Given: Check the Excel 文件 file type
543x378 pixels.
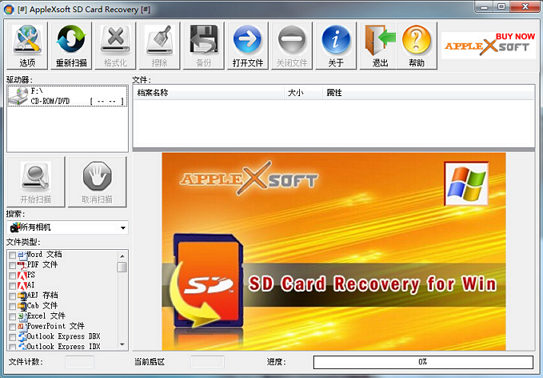Looking at the screenshot, I should pyautogui.click(x=12, y=316).
